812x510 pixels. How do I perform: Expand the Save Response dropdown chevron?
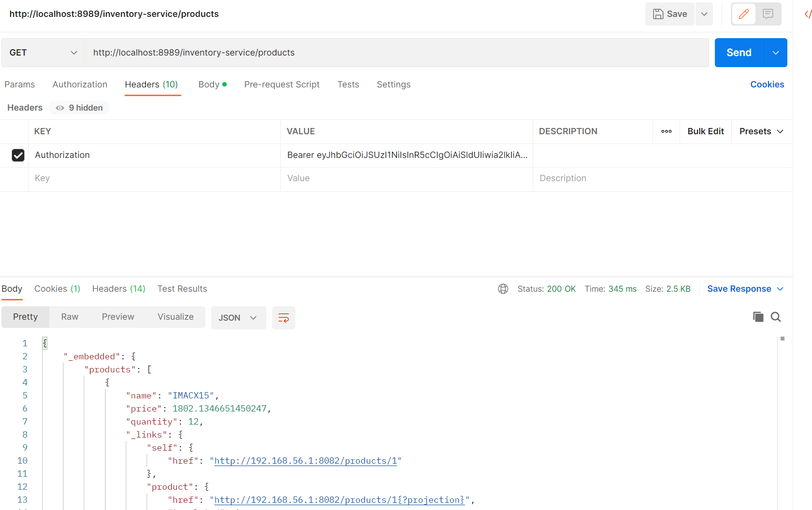point(780,289)
